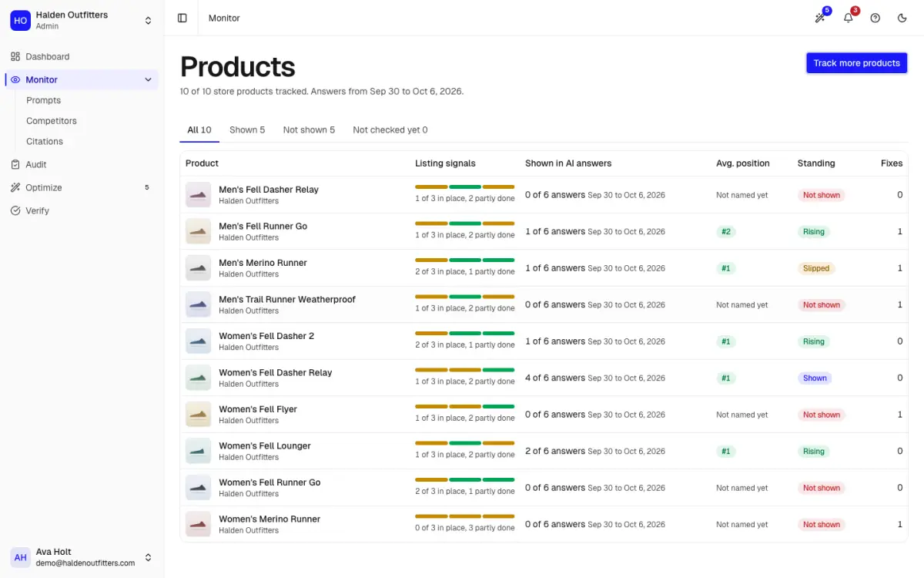Click Women's Merino Runner thumbnail
Viewport: 924px width, 578px height.
(198, 524)
